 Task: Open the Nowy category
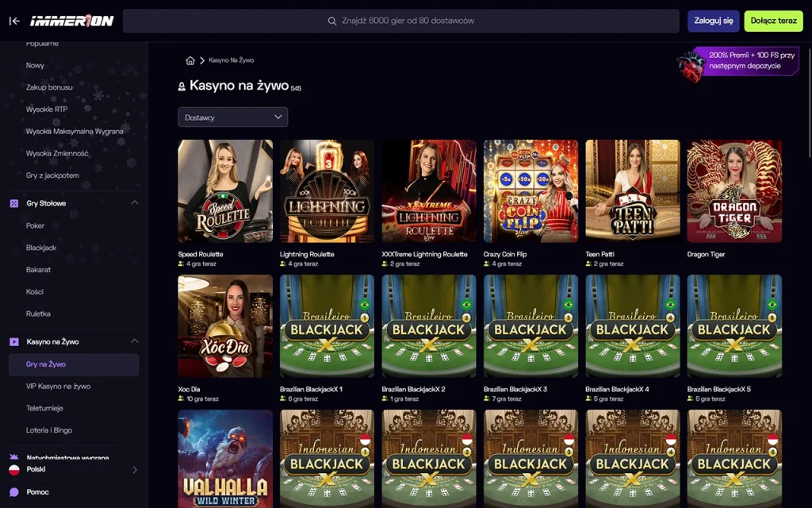pyautogui.click(x=35, y=65)
